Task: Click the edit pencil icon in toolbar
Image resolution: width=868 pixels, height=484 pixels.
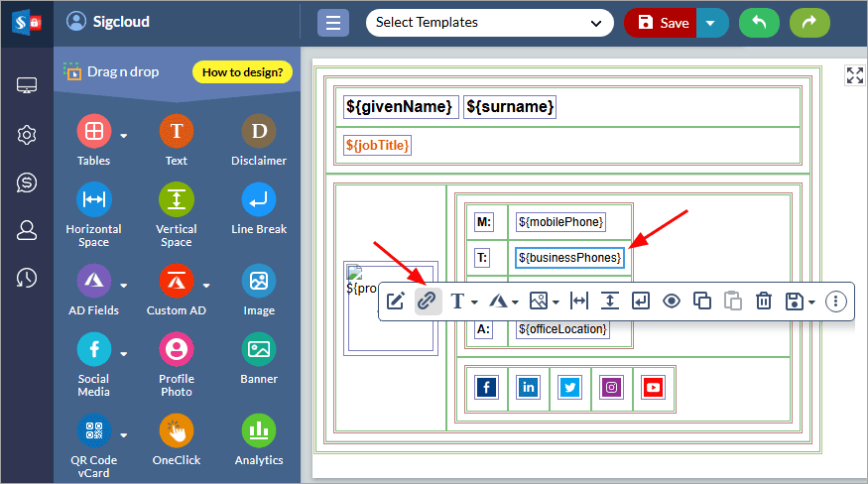Action: (396, 301)
